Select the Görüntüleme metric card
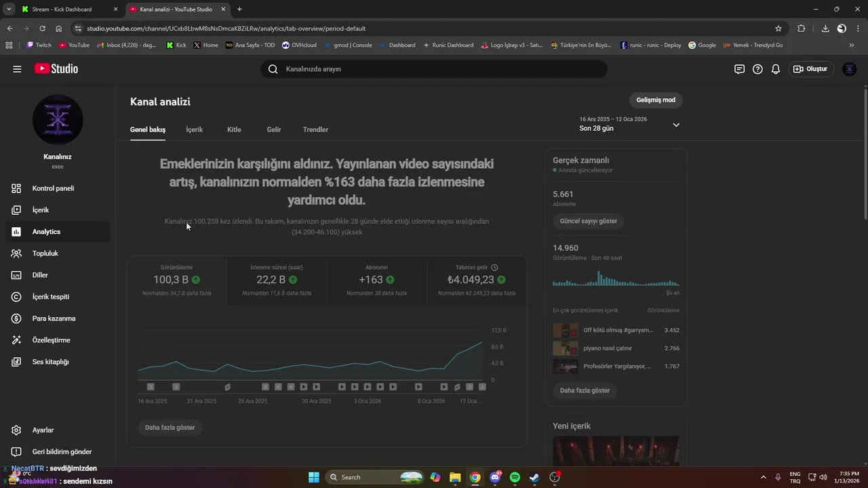Screen dimensions: 868x488 point(176,281)
